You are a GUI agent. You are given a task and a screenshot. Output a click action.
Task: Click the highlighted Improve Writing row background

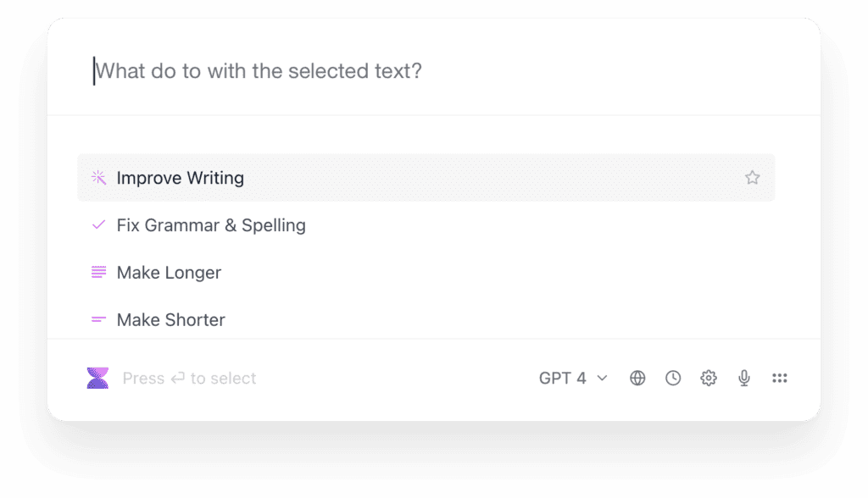click(x=426, y=178)
